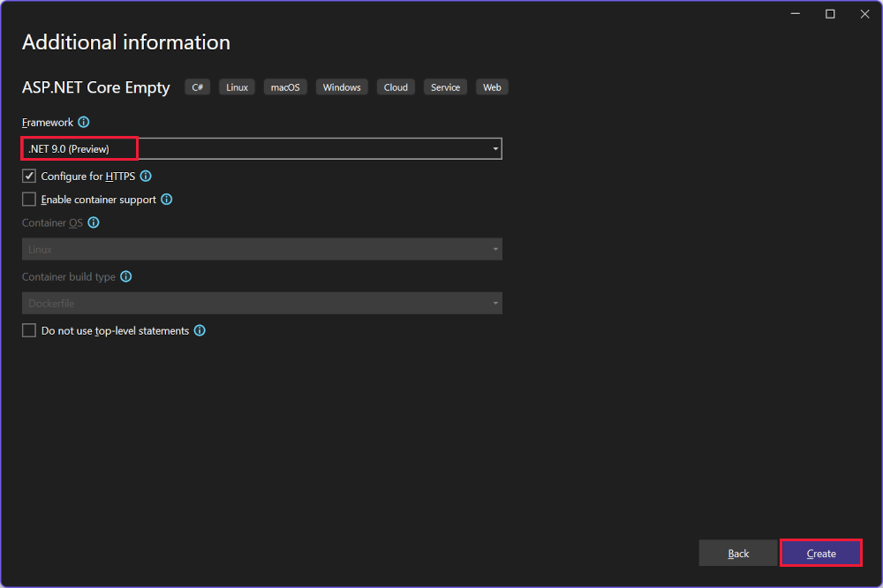Click the info icon beside top-level statements option
Image resolution: width=883 pixels, height=588 pixels.
click(x=200, y=330)
